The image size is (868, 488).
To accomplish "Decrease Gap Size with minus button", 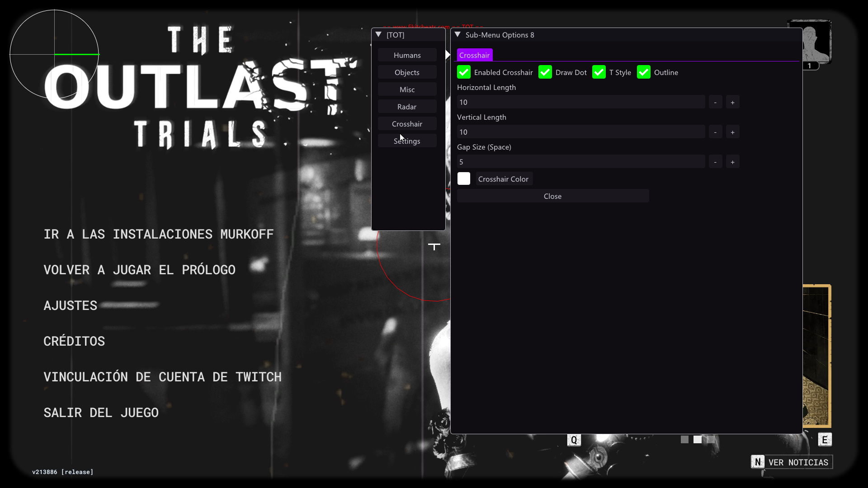I will (715, 162).
